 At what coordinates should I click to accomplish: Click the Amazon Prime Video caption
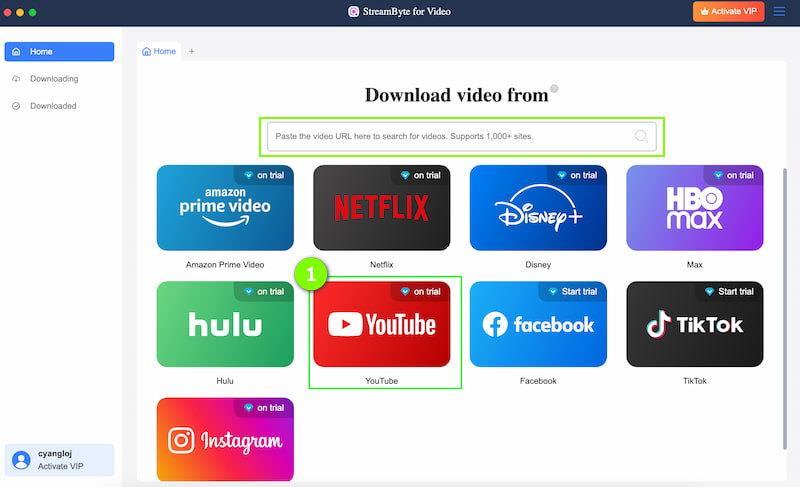click(x=225, y=265)
